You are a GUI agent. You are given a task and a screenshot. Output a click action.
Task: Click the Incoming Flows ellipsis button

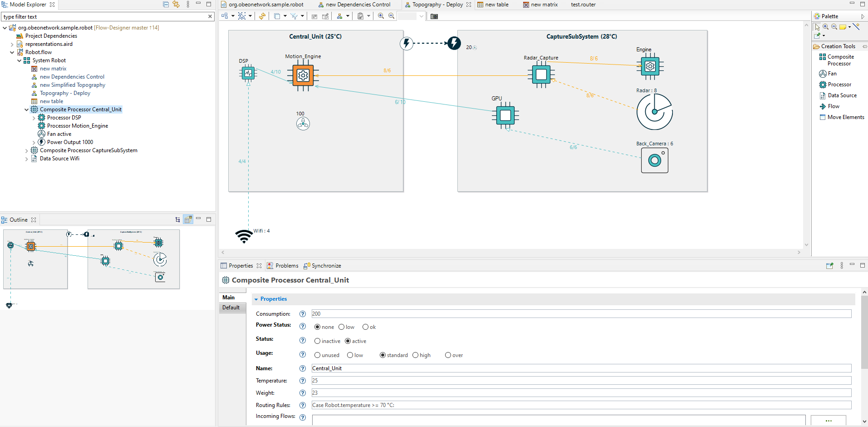pyautogui.click(x=829, y=421)
